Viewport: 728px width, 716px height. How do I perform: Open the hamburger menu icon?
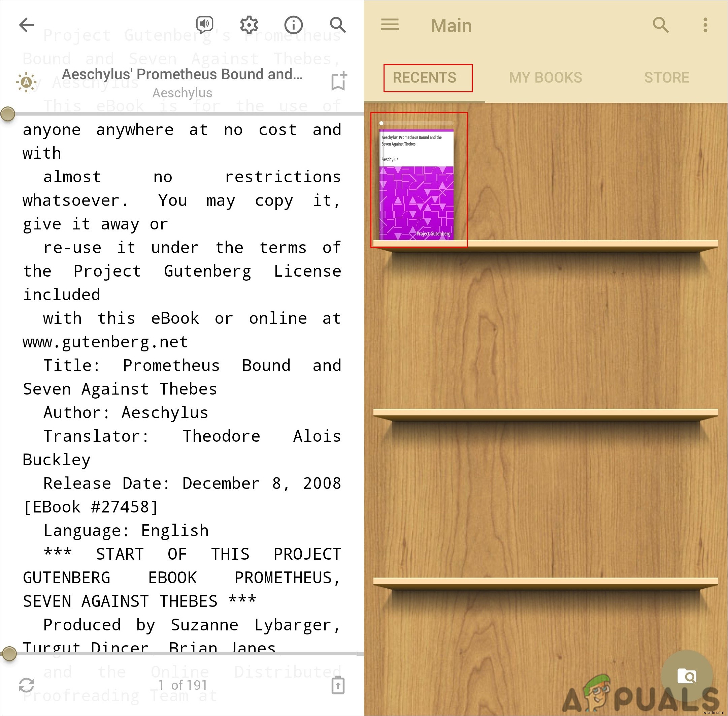click(389, 25)
